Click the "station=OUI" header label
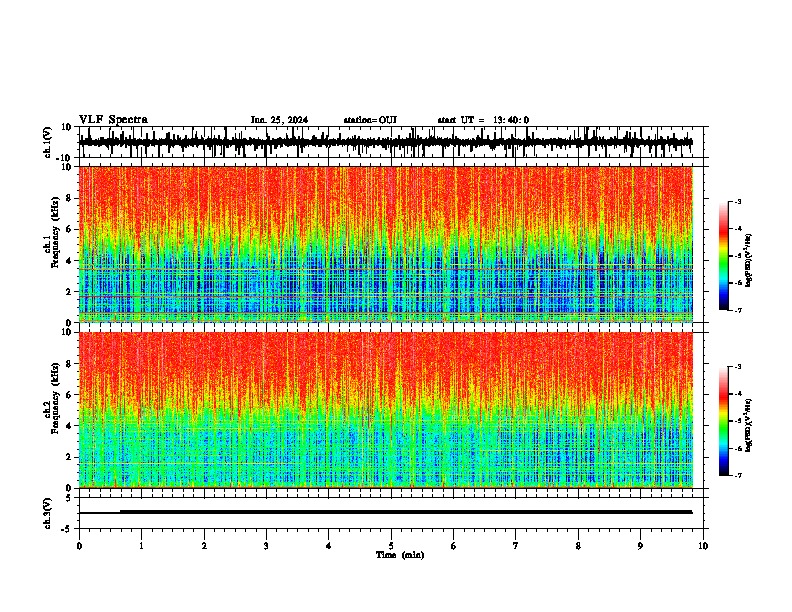792x612 pixels. click(x=370, y=120)
